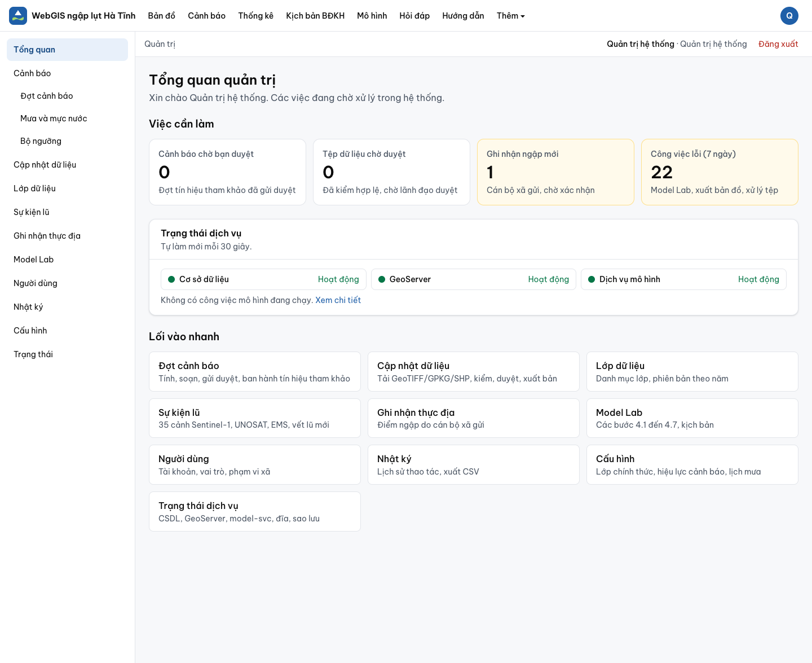Image resolution: width=812 pixels, height=663 pixels.
Task: Open Lớp dữ liệu in the sidebar
Action: (68, 188)
